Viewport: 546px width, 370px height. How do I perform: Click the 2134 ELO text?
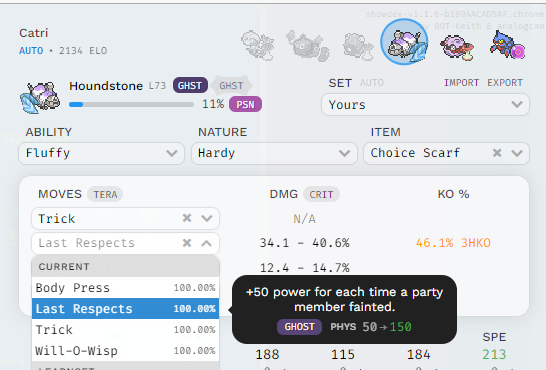(83, 51)
